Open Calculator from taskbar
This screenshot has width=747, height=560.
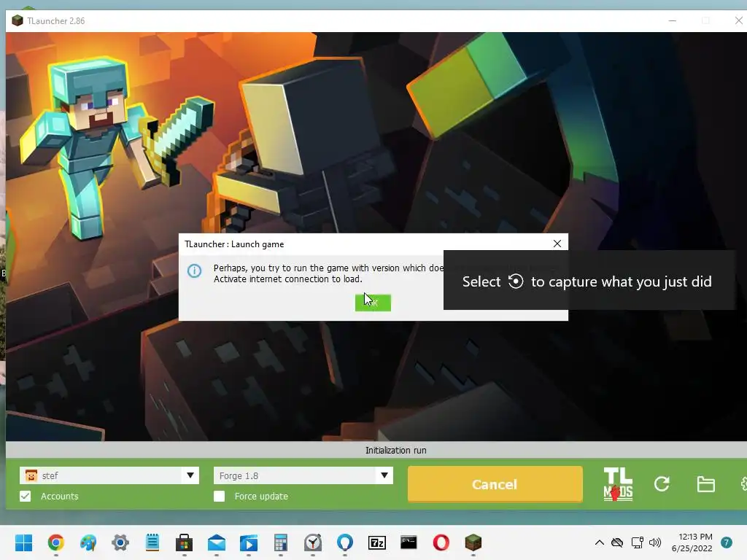coord(281,542)
